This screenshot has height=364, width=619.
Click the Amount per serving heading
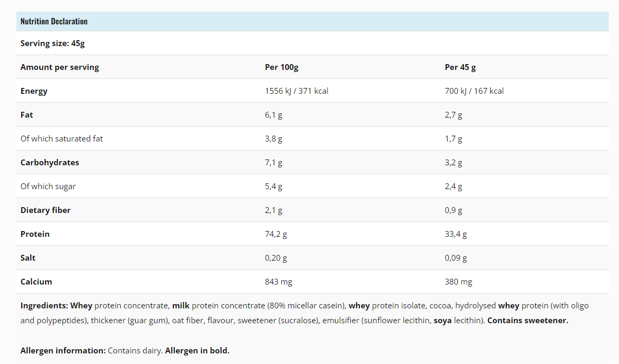coord(60,67)
